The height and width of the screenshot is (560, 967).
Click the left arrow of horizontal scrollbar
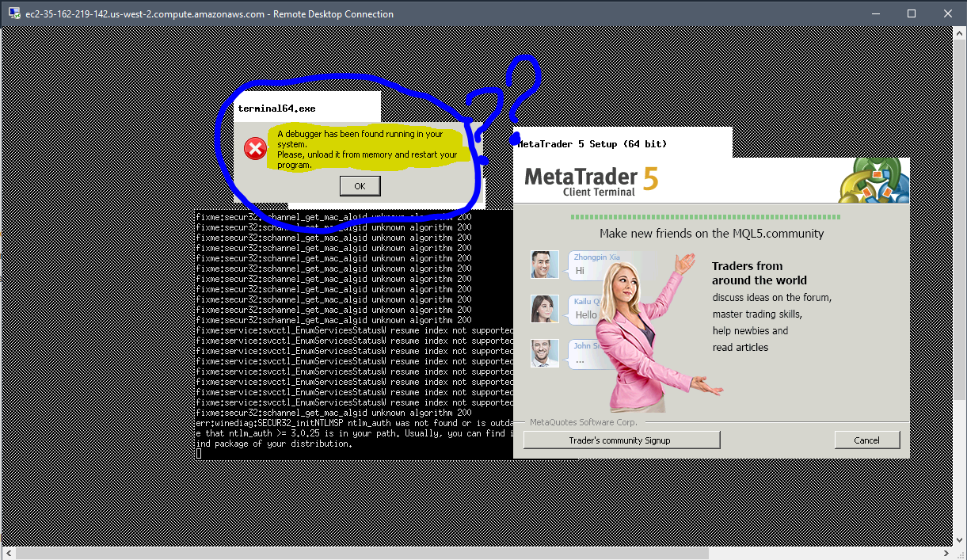(x=7, y=553)
